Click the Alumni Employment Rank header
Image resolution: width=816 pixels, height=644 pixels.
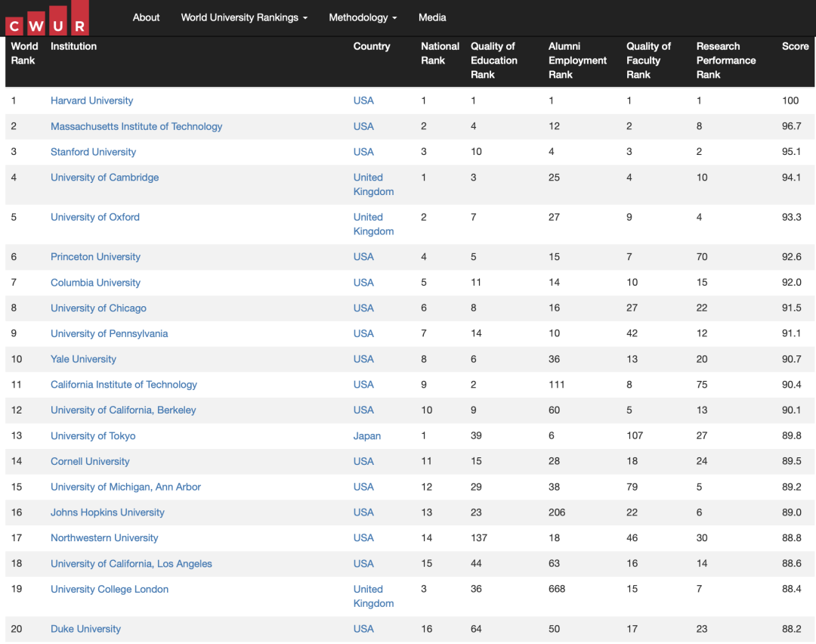[x=578, y=60]
